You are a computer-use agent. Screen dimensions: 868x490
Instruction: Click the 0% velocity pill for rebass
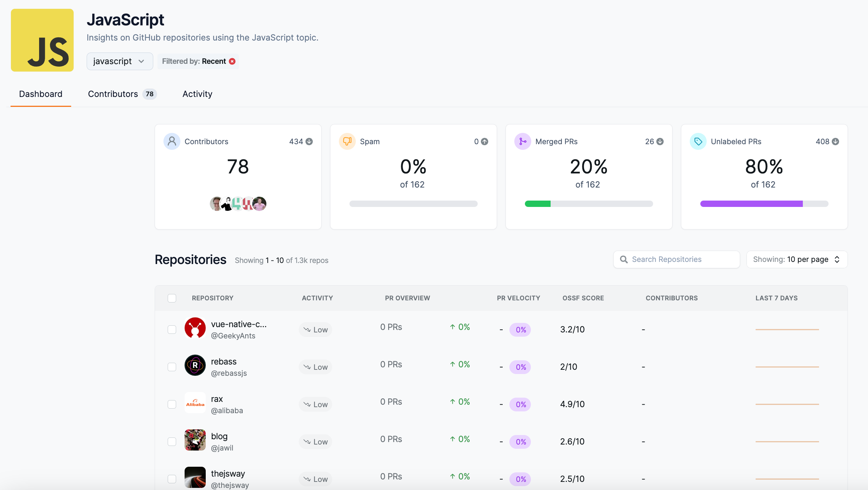521,367
